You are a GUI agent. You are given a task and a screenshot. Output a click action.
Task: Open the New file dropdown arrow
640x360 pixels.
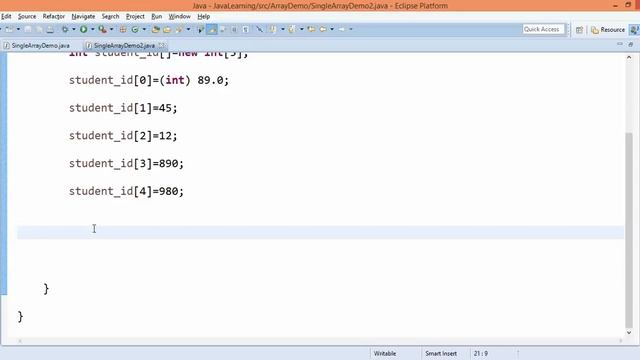click(x=18, y=29)
